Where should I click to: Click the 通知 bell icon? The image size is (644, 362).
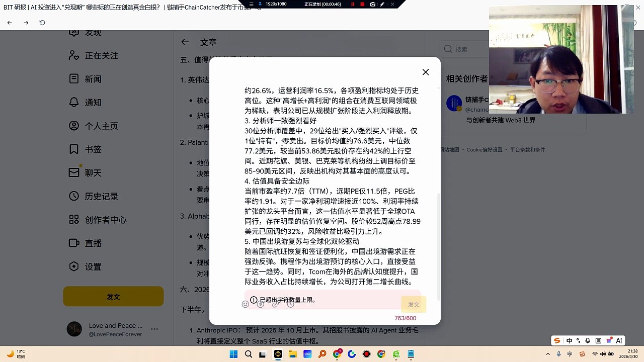(74, 103)
